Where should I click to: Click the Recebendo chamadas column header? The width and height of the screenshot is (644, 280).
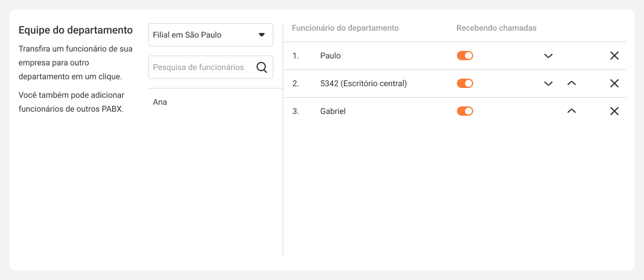[x=496, y=28]
